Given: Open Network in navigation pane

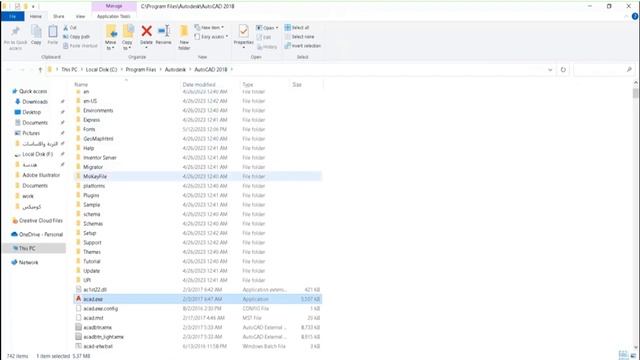Looking at the screenshot, I should [25, 262].
